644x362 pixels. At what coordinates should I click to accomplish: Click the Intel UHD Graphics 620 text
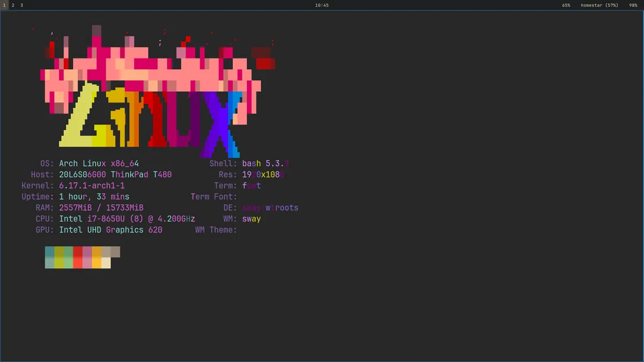[x=111, y=230]
